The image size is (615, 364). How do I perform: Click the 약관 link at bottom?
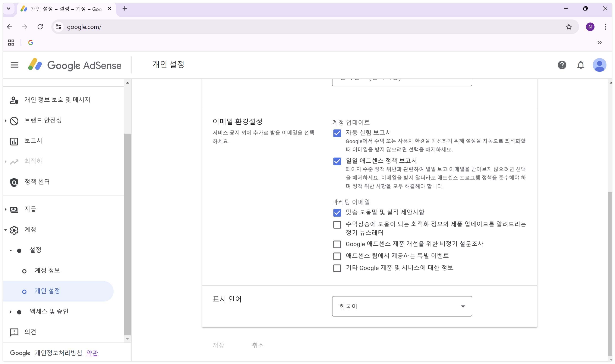[x=92, y=353]
